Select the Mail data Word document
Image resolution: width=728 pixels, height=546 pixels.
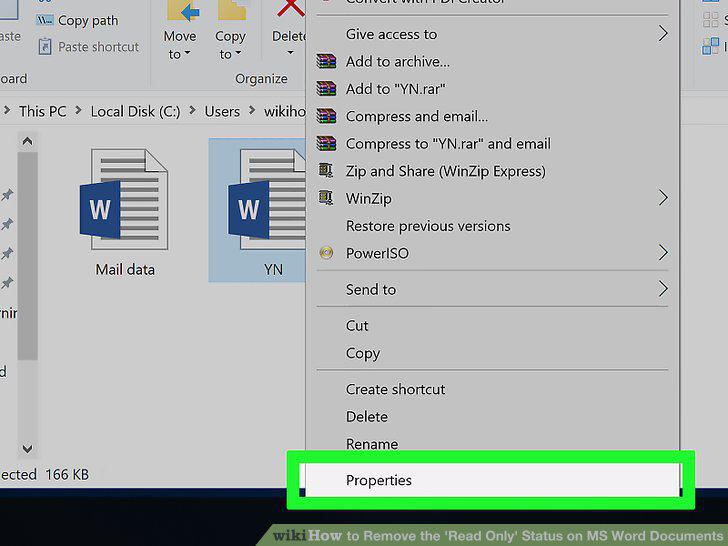coord(124,213)
